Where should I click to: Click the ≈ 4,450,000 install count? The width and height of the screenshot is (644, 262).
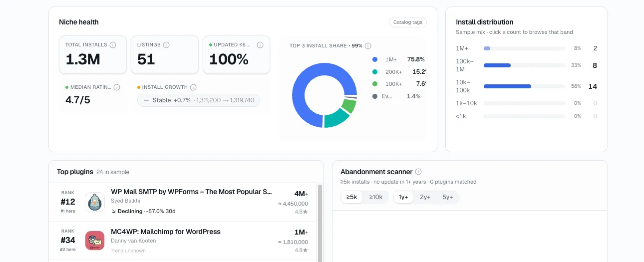[x=293, y=204]
